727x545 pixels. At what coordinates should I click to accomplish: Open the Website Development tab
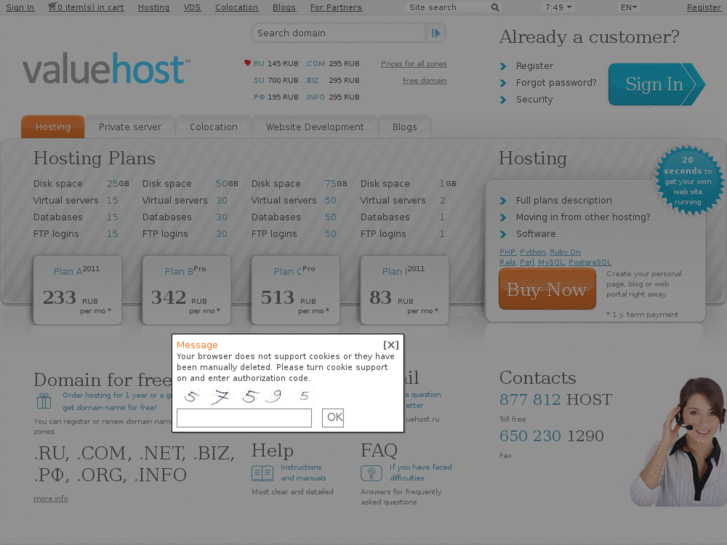point(315,127)
